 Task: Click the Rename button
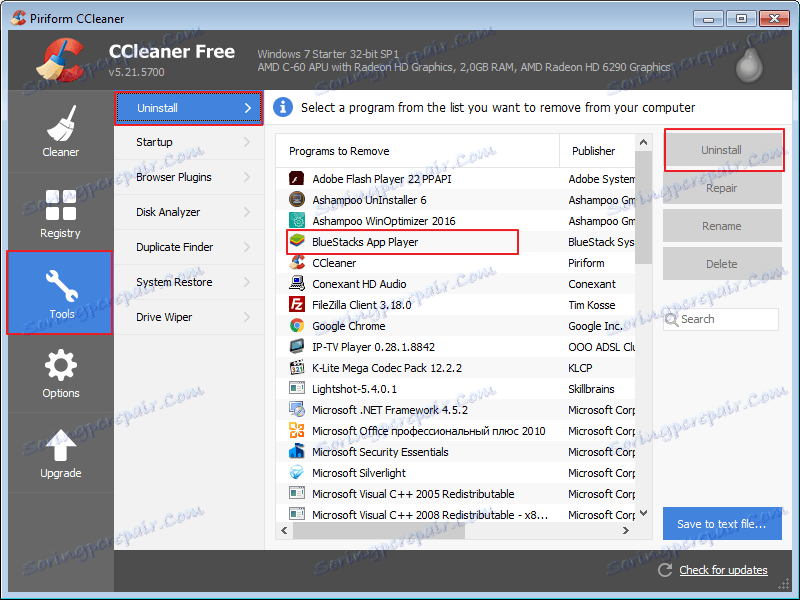point(722,226)
